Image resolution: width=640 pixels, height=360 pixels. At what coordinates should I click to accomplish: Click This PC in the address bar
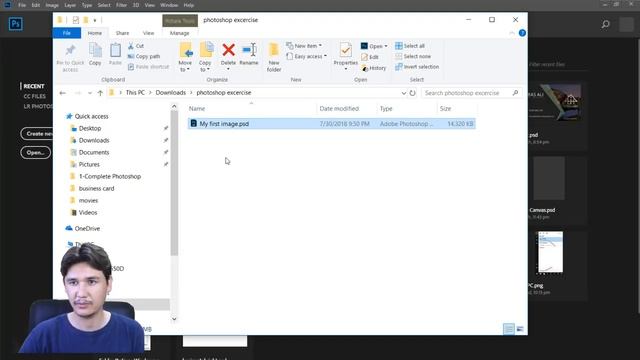(x=135, y=93)
